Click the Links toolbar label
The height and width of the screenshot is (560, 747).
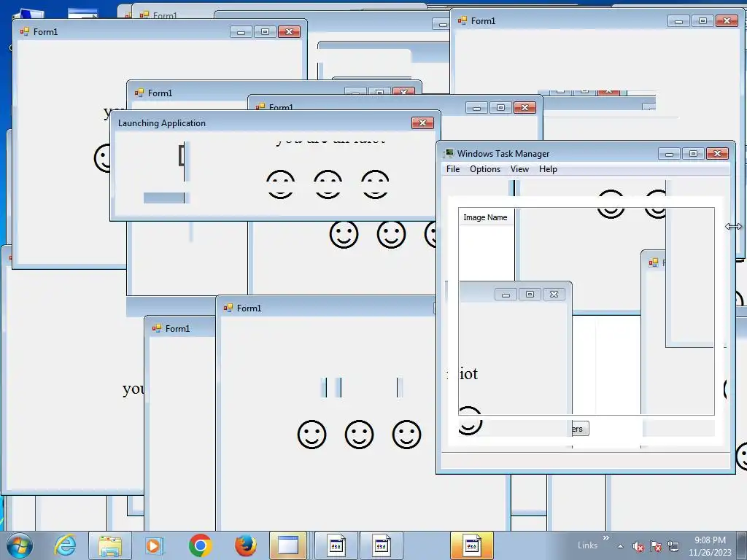point(587,545)
